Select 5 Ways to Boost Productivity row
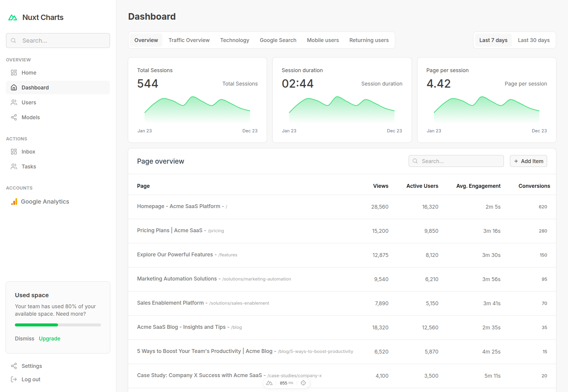The height and width of the screenshot is (392, 568). coord(342,352)
